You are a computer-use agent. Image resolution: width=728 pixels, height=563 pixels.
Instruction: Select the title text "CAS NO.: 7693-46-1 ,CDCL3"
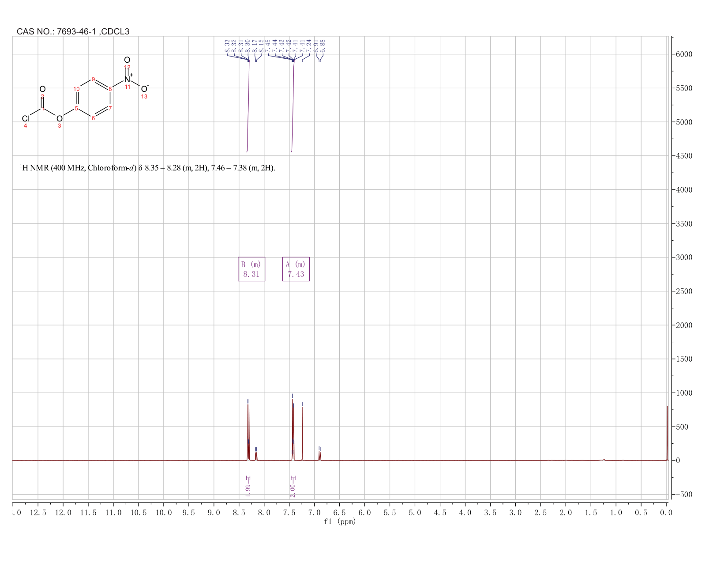pyautogui.click(x=73, y=31)
